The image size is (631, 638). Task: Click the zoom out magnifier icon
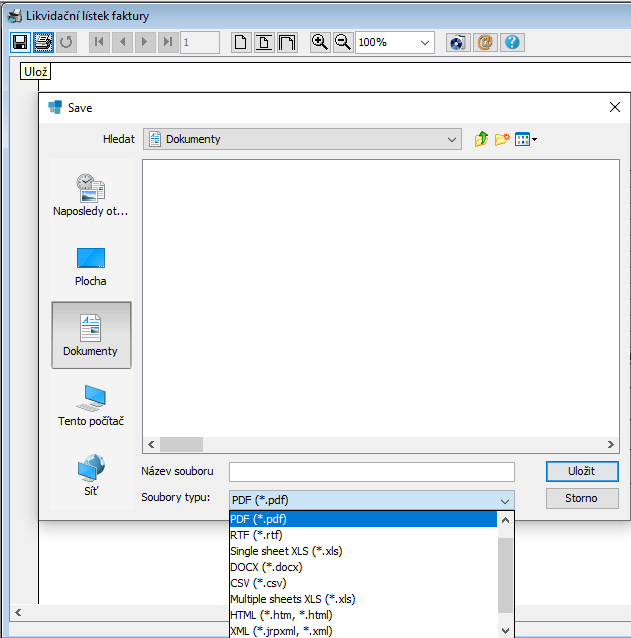click(342, 42)
